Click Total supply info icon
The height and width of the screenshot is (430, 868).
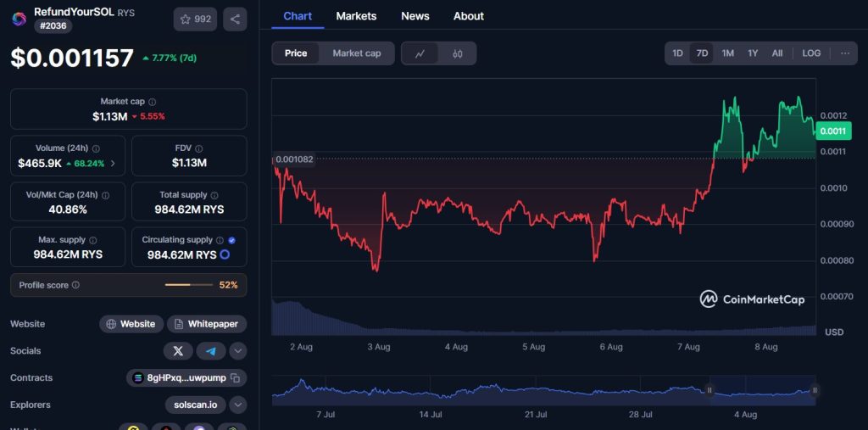(x=214, y=196)
